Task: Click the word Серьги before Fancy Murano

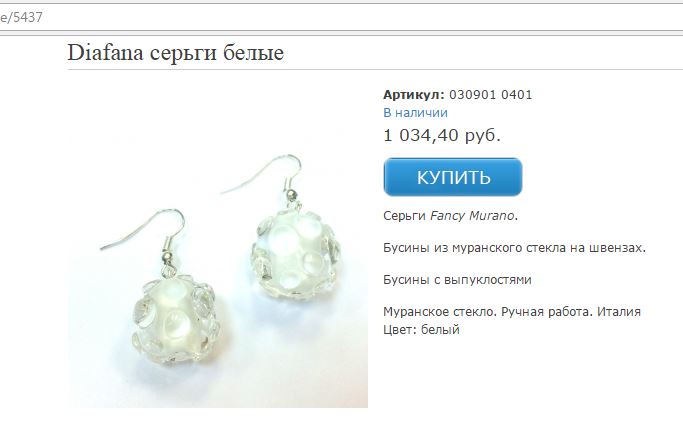Action: click(404, 216)
